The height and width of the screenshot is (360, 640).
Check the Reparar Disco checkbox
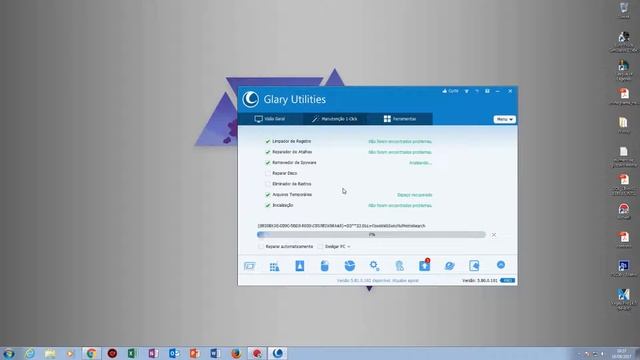(x=268, y=173)
